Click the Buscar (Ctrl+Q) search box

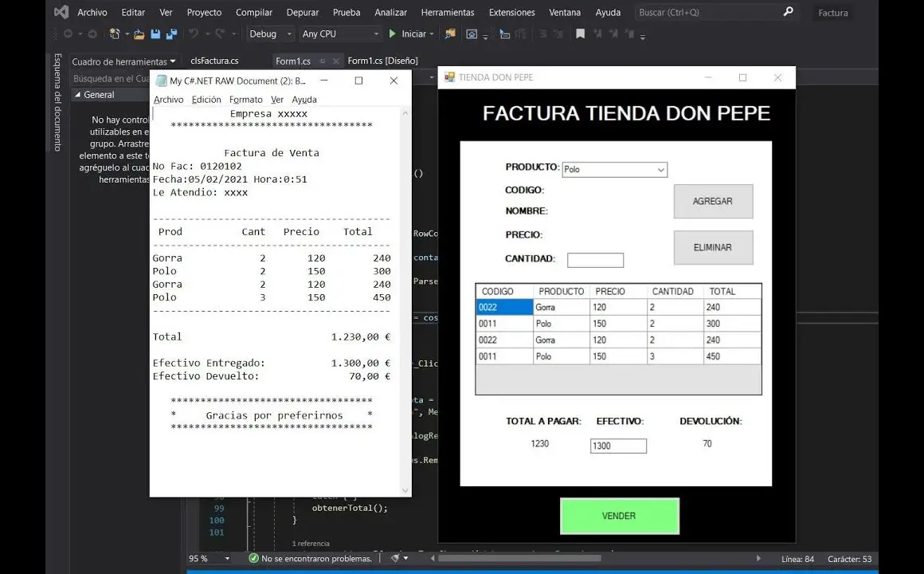coord(716,13)
